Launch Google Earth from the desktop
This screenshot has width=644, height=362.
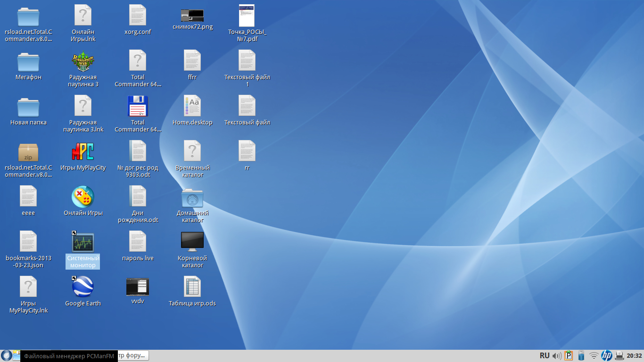(83, 287)
